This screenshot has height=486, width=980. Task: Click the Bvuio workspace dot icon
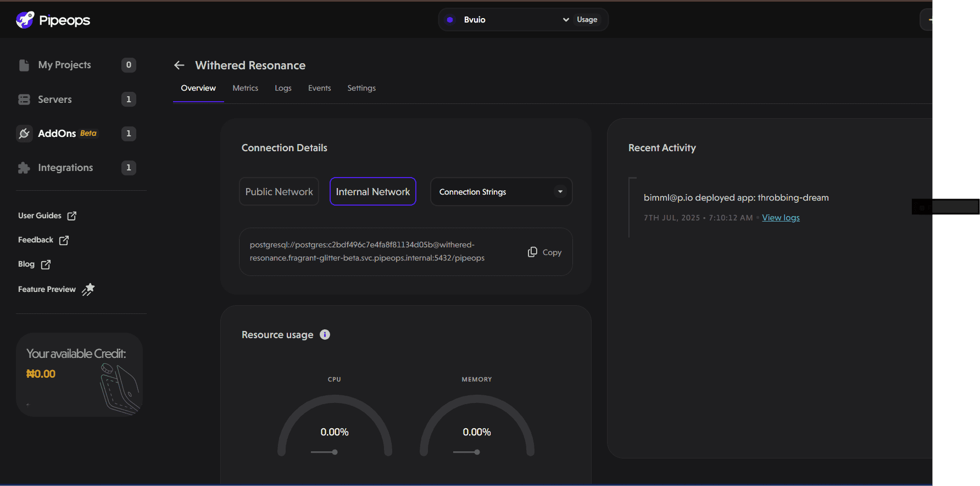click(x=450, y=20)
